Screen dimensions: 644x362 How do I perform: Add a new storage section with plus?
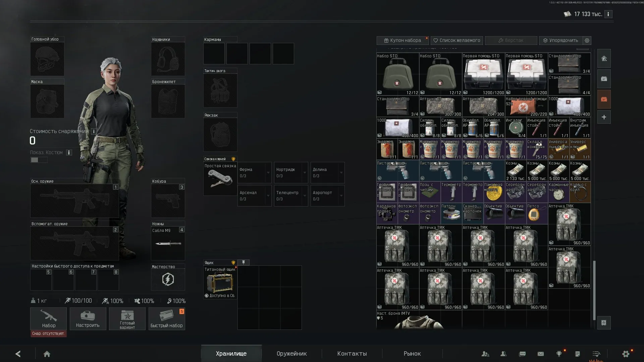pyautogui.click(x=604, y=117)
